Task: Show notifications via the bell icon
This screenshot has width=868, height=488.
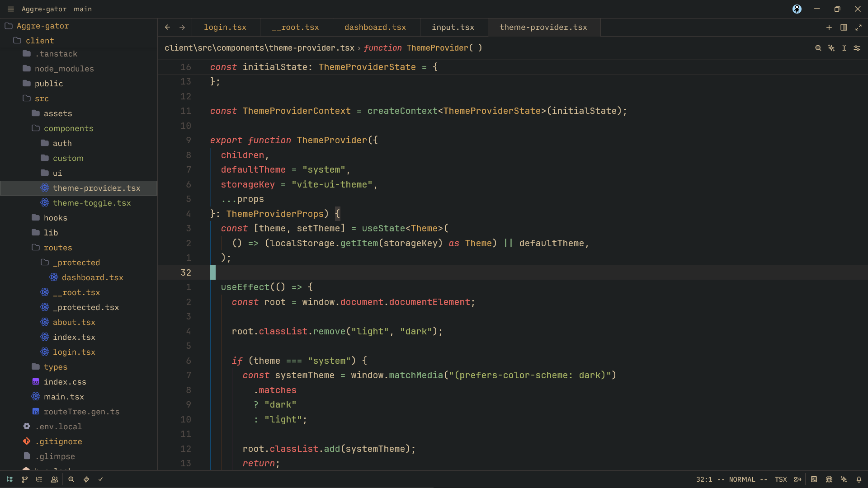Action: (859, 479)
